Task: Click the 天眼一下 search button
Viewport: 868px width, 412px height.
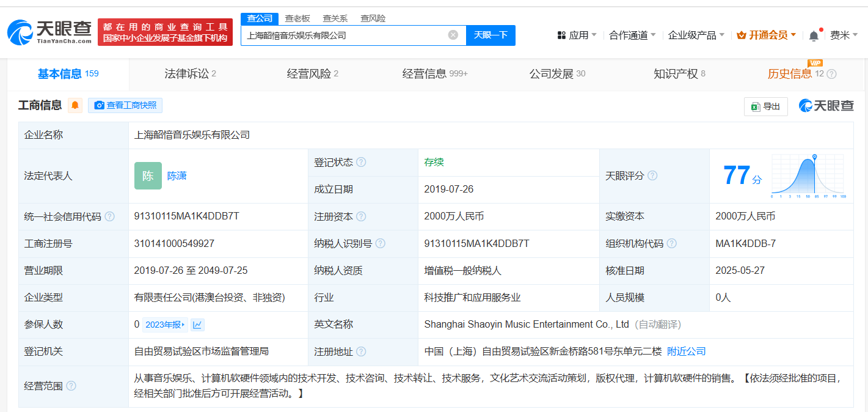Action: tap(491, 35)
